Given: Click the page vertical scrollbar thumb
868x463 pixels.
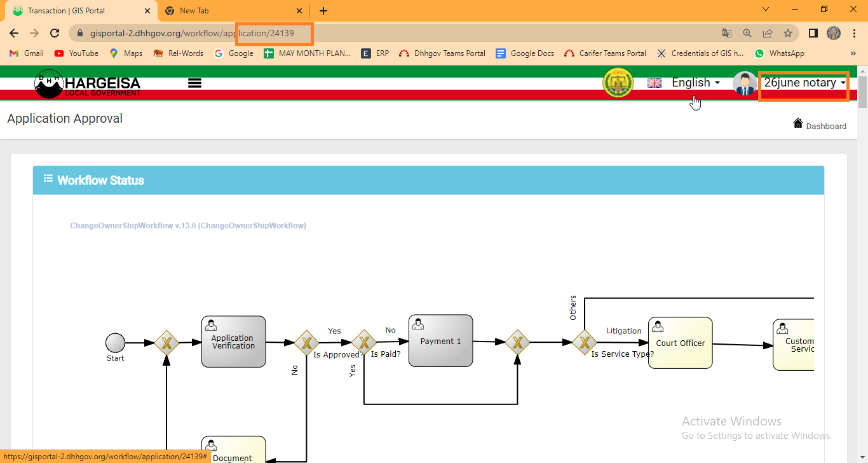Looking at the screenshot, I should [862, 92].
